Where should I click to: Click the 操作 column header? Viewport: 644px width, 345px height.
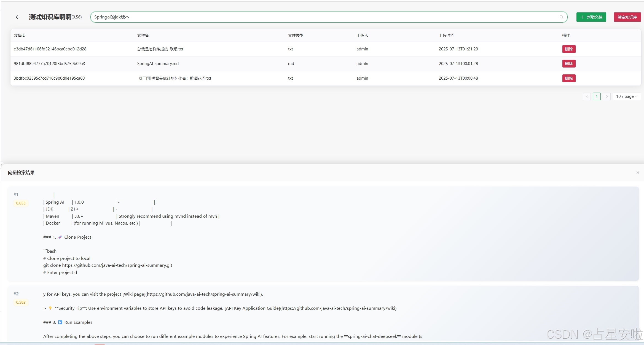point(566,35)
